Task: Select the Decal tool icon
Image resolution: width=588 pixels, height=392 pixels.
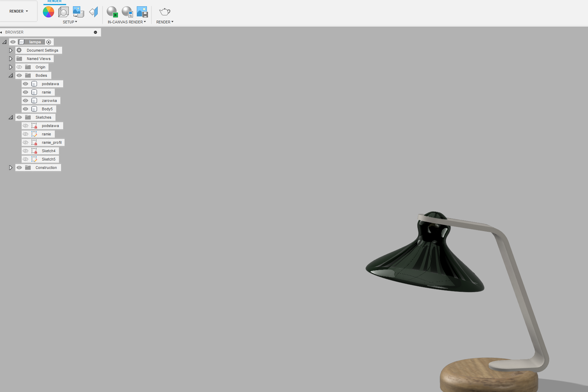Action: pyautogui.click(x=78, y=12)
